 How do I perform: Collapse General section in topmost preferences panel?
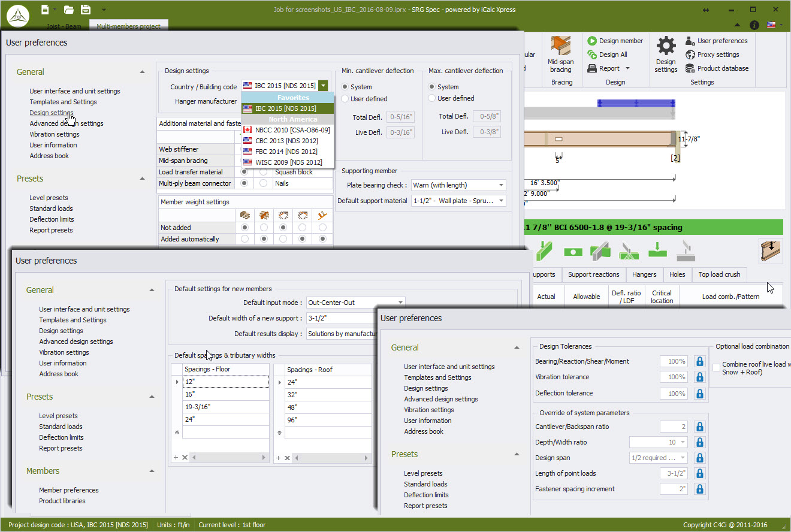click(x=142, y=72)
